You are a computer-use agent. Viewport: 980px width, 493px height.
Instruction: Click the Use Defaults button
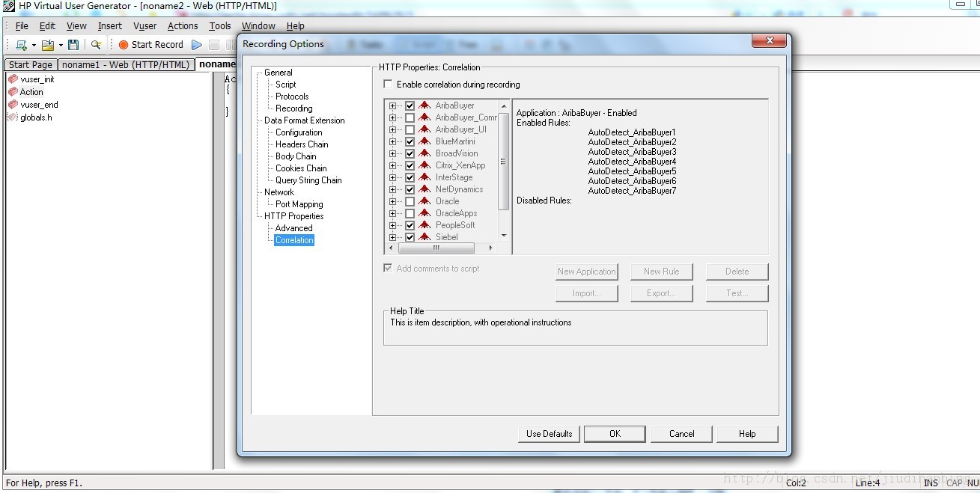(x=549, y=434)
